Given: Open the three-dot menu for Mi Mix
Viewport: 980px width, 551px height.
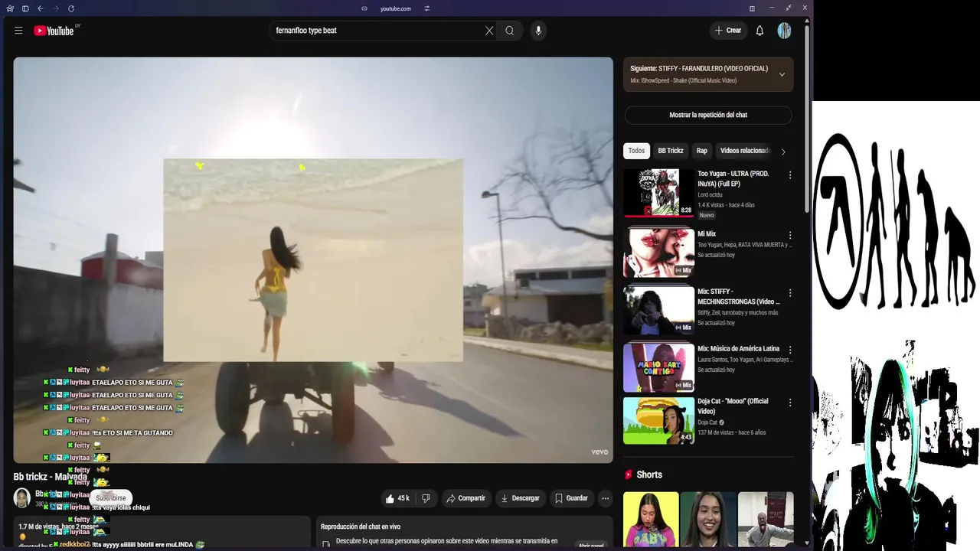Looking at the screenshot, I should coord(790,235).
